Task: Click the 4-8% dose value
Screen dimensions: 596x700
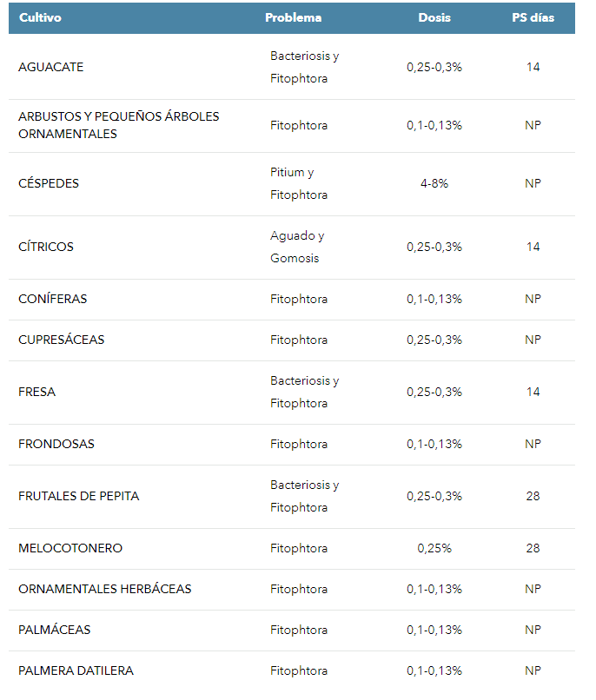Action: pyautogui.click(x=434, y=183)
